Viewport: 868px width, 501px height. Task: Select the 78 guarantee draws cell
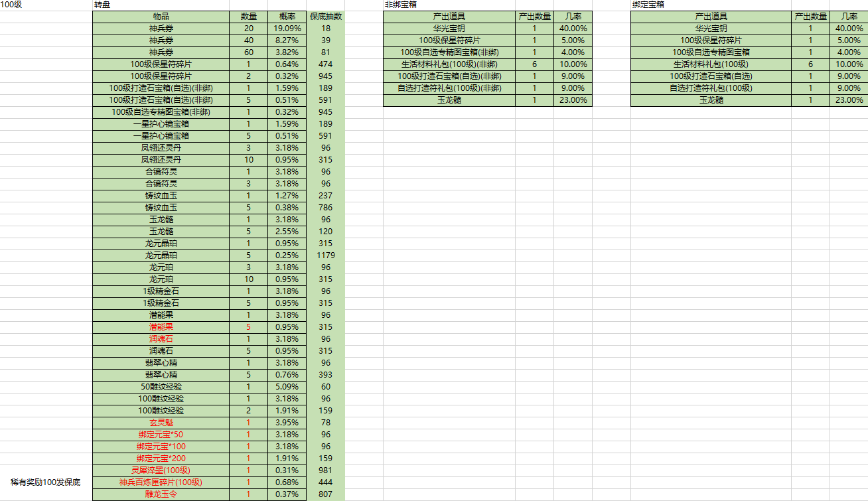(325, 423)
